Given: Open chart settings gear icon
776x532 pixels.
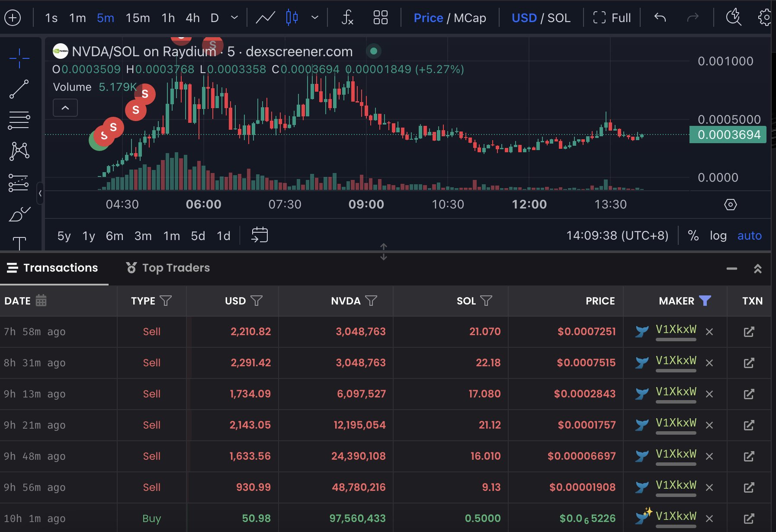Looking at the screenshot, I should point(765,18).
